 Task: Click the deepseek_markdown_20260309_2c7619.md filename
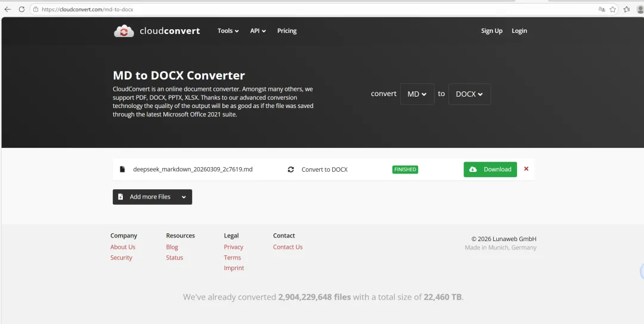tap(193, 169)
